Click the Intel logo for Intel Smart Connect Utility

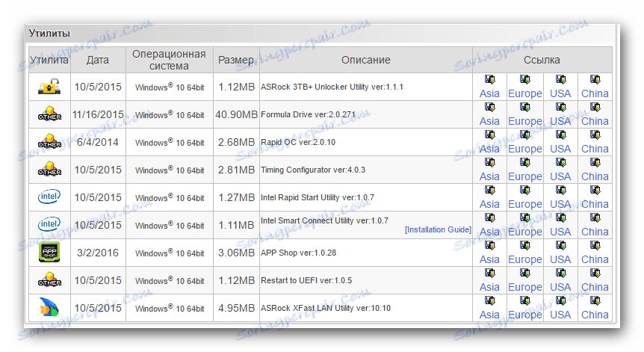tap(49, 224)
